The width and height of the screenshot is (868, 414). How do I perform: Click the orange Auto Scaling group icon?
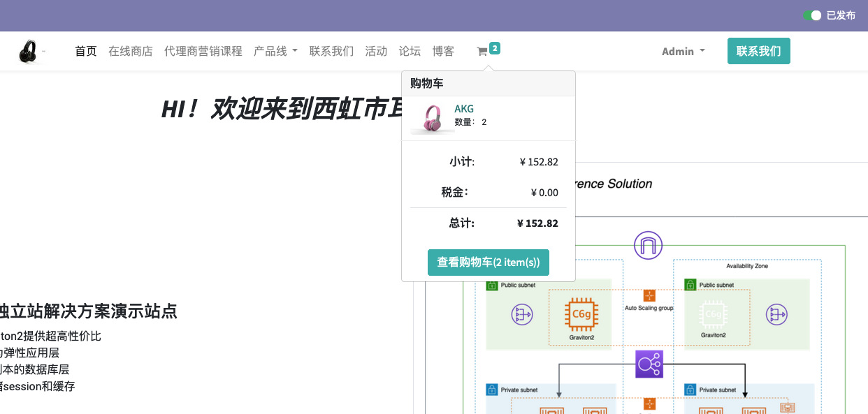(649, 295)
